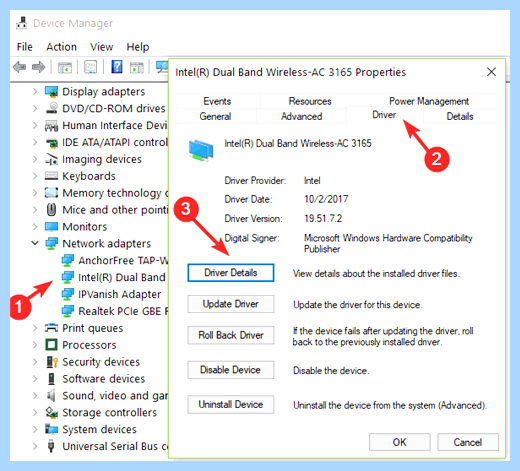Click the Imaging devices icon
Screen dimensions: 520x471
(51, 159)
